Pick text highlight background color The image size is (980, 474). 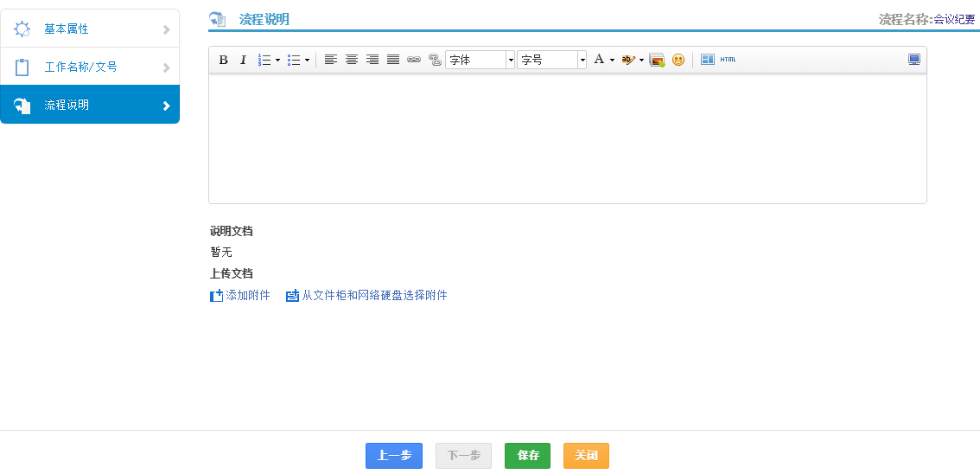(x=628, y=60)
